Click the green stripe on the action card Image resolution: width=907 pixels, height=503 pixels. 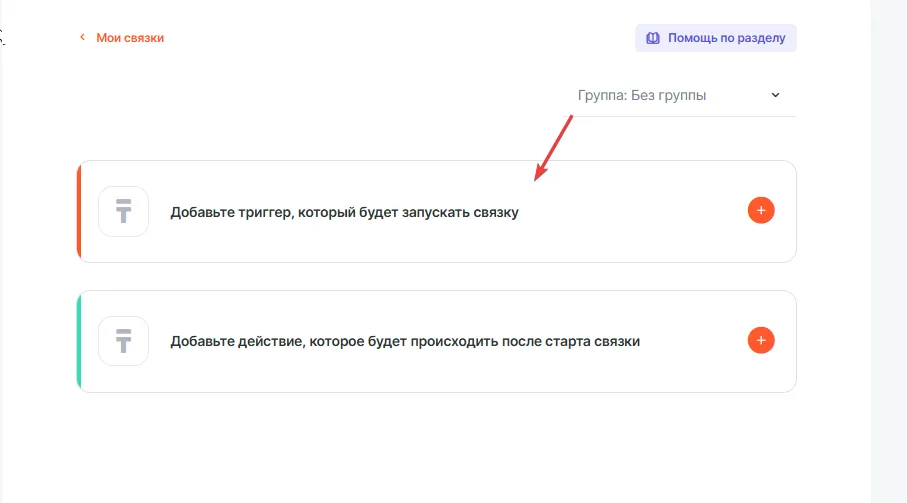point(79,341)
